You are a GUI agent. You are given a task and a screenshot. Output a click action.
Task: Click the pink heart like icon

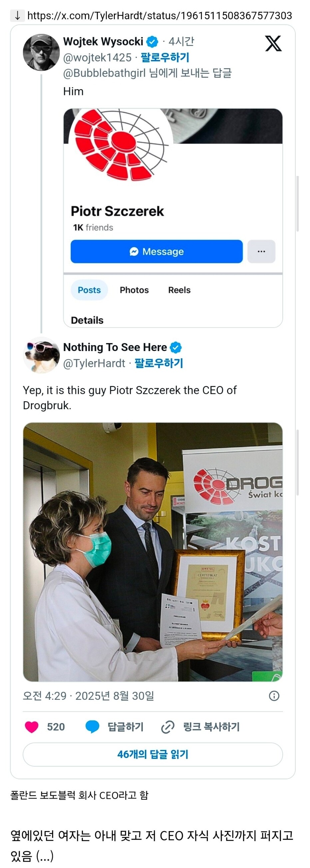tap(32, 727)
